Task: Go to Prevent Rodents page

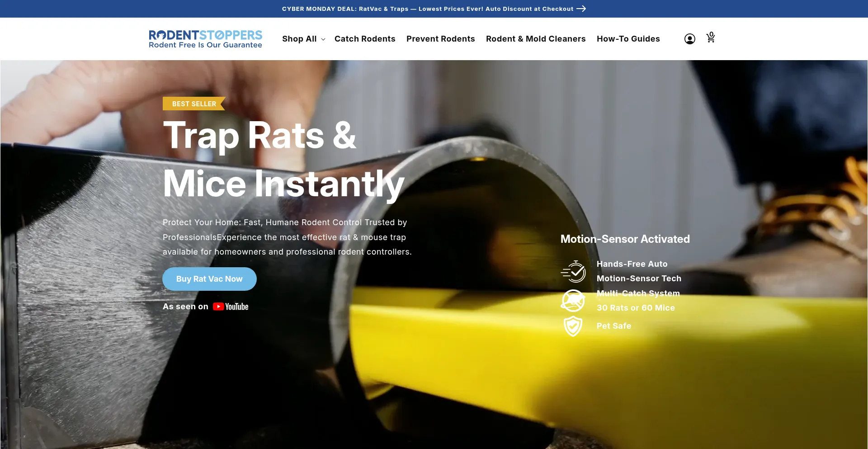Action: (x=440, y=39)
